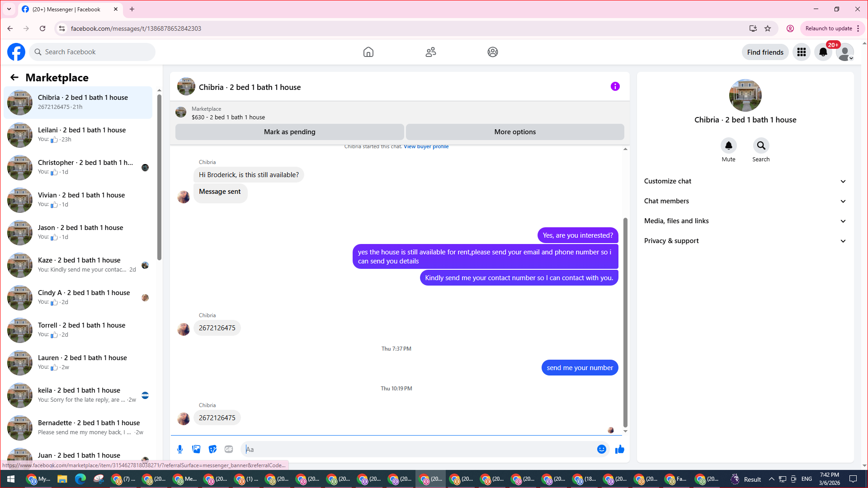Search within the conversation
This screenshot has height=488, width=868.
pos(761,146)
